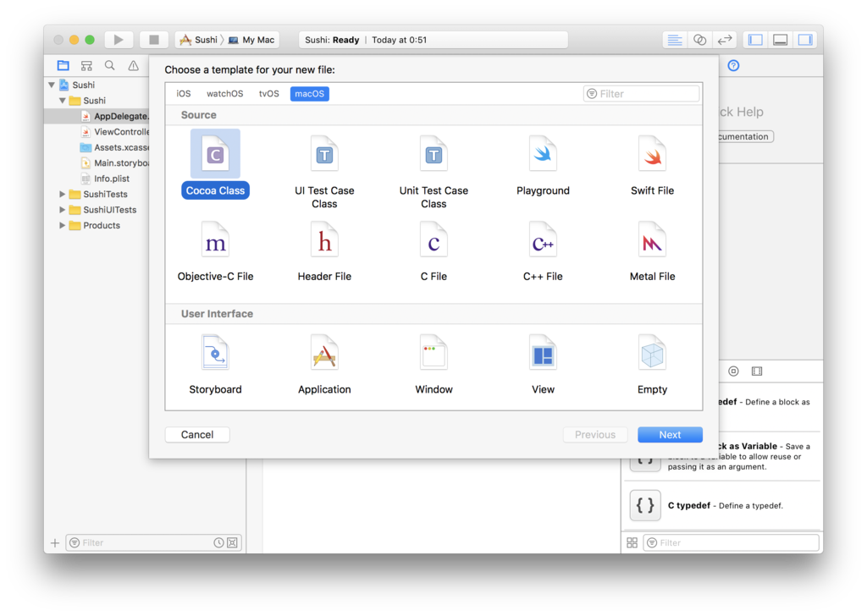
Task: Open the Sushi scheme selector
Action: pyautogui.click(x=199, y=40)
